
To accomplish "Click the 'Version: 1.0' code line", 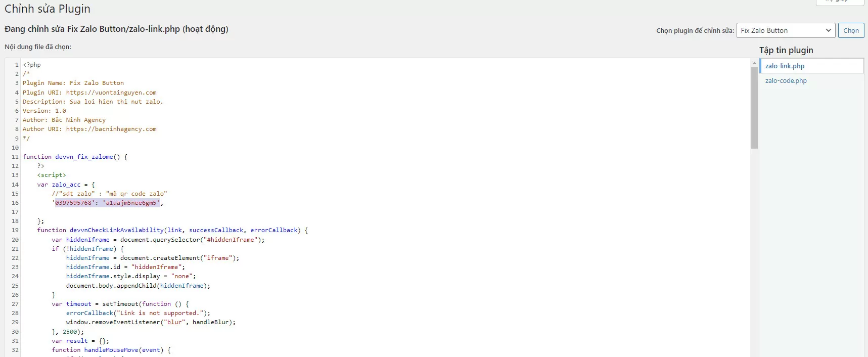I will coord(44,111).
